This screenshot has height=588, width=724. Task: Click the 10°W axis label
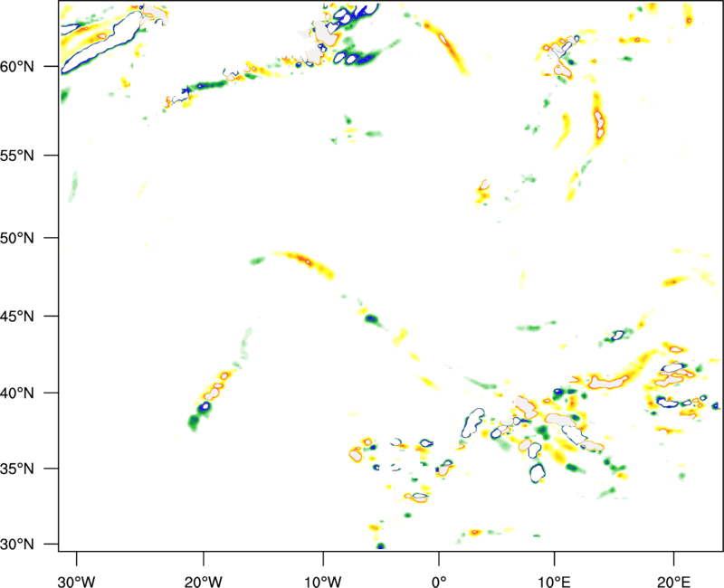pos(323,582)
